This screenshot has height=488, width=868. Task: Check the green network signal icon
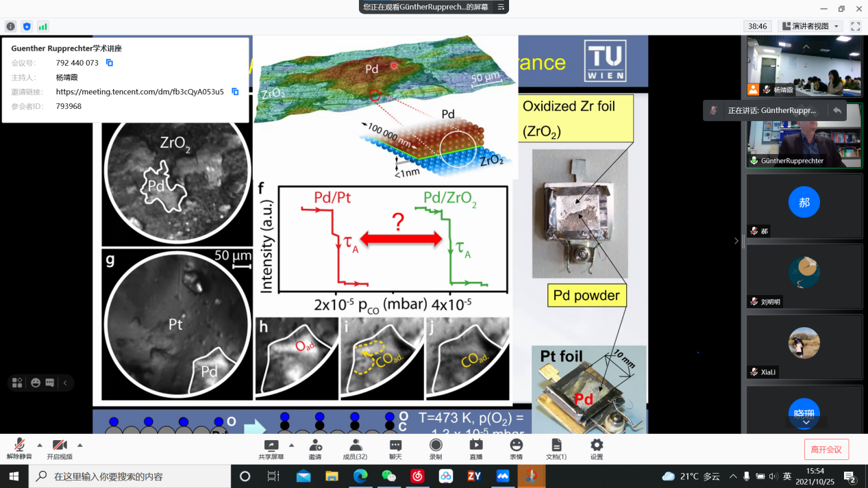tap(43, 26)
